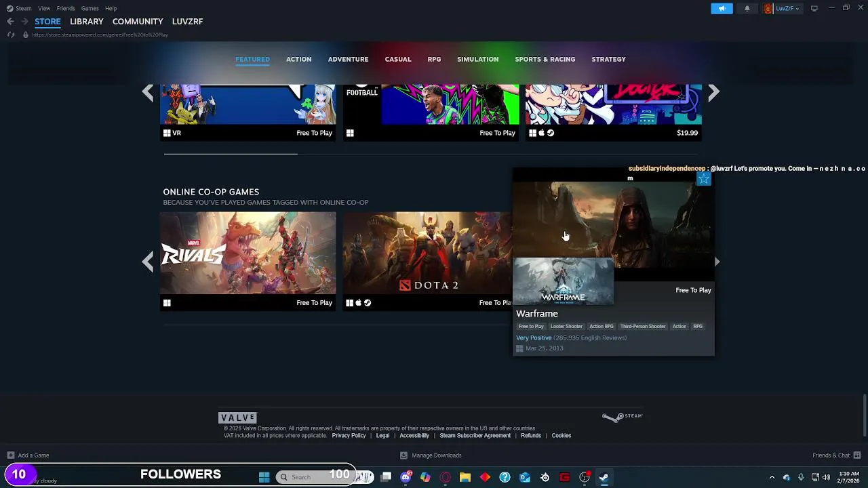This screenshot has width=868, height=488.
Task: Click the top carousel previous arrow
Action: point(148,93)
